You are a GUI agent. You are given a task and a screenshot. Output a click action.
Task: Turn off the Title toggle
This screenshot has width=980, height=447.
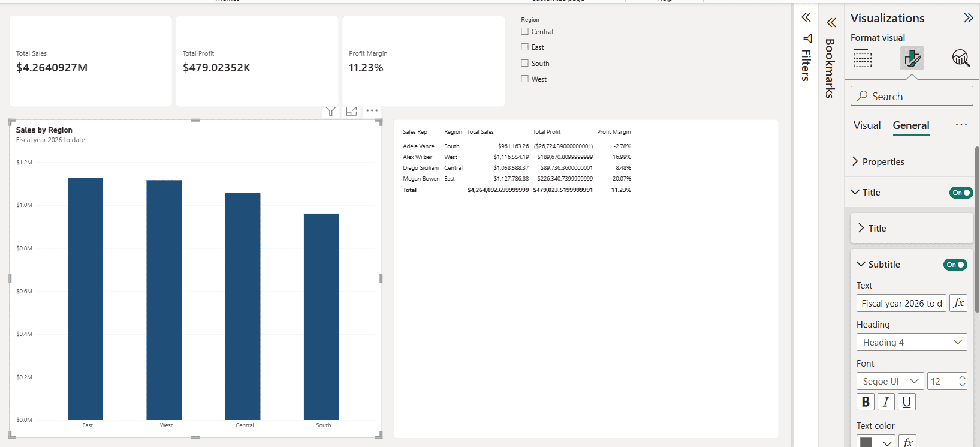pyautogui.click(x=961, y=193)
